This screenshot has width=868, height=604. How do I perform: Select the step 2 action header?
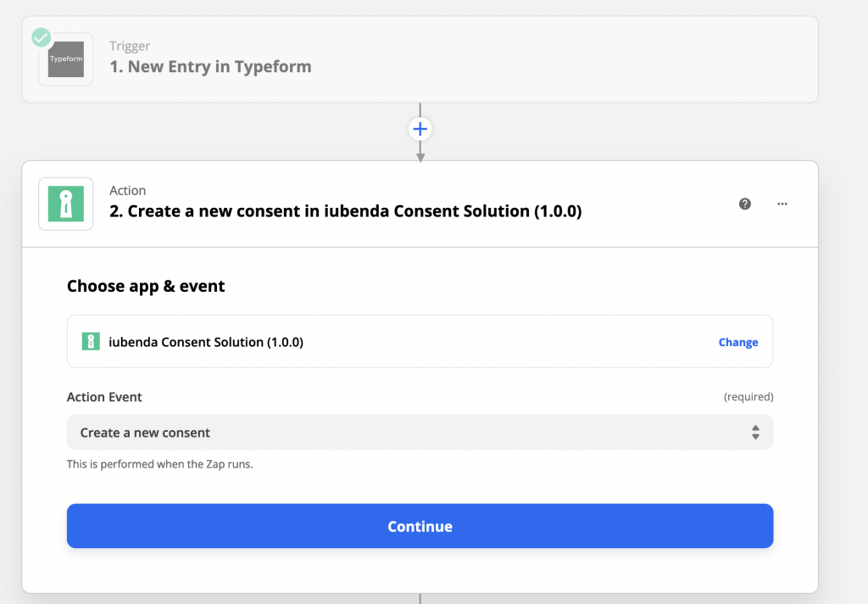(343, 210)
